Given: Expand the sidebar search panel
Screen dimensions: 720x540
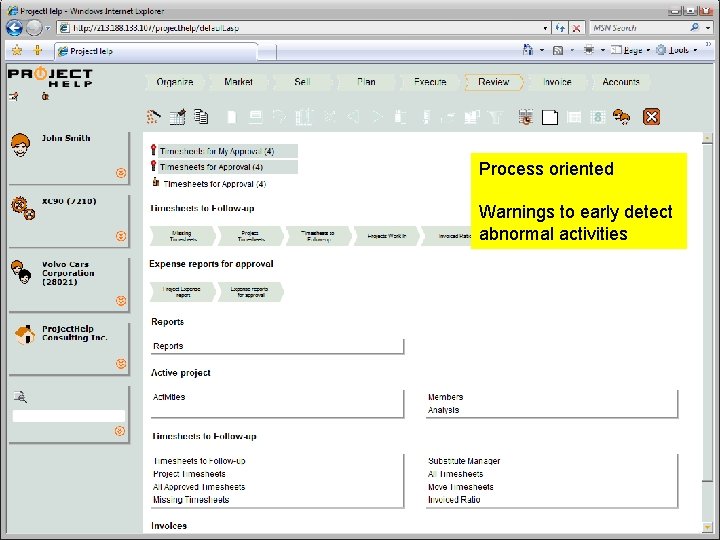Looking at the screenshot, I should coord(120,431).
